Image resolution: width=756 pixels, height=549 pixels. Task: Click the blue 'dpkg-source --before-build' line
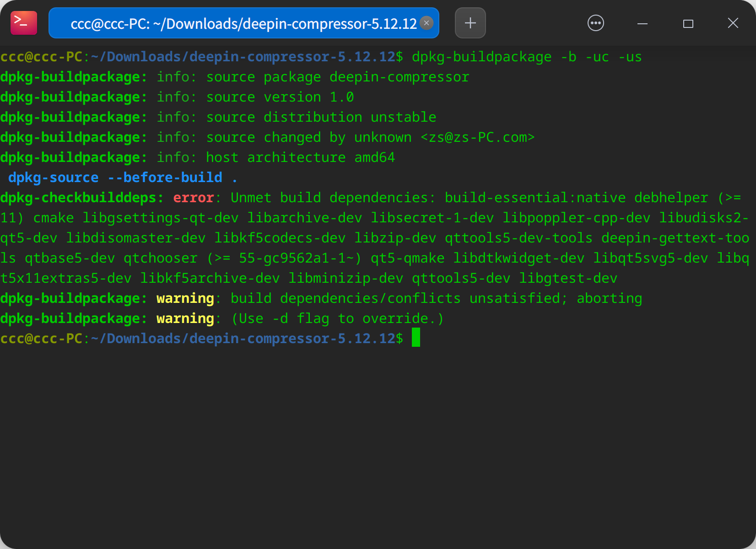[115, 178]
